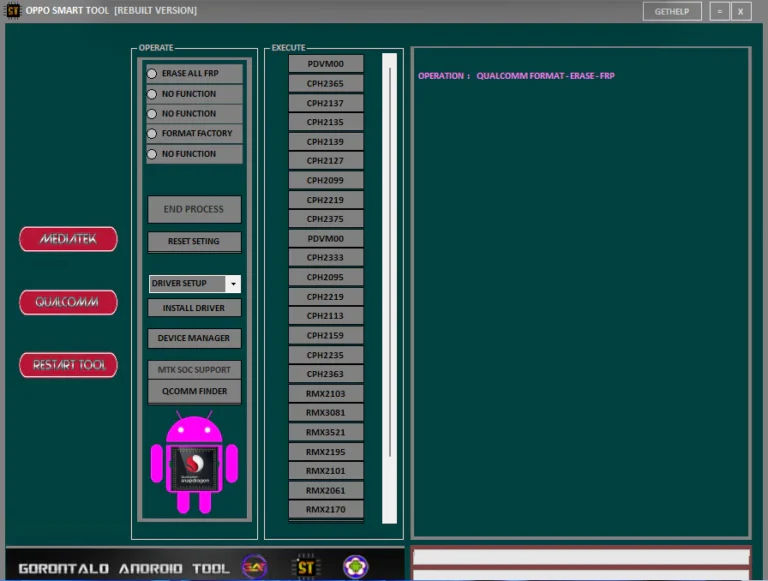Viewport: 768px width, 581px height.
Task: Execute on model CPH2099
Action: click(x=326, y=180)
